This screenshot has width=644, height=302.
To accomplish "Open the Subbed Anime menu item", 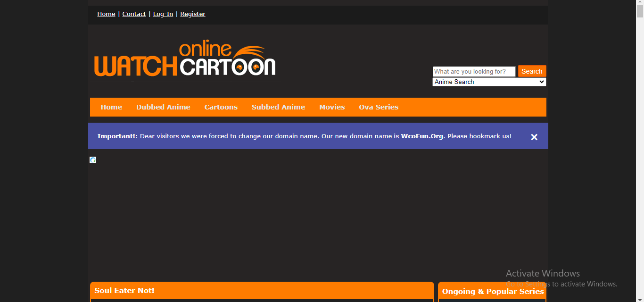I will (278, 107).
